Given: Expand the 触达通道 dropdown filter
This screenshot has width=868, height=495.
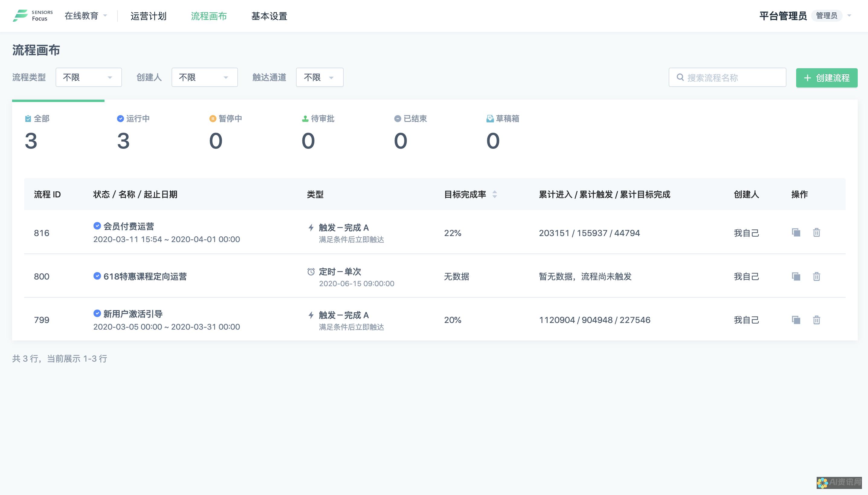Looking at the screenshot, I should tap(320, 77).
